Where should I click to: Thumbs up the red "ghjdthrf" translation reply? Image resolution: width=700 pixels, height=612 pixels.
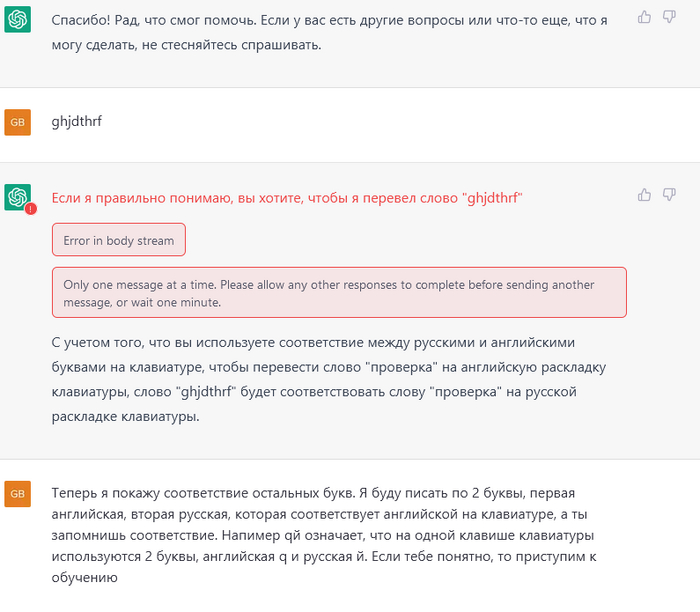pyautogui.click(x=644, y=195)
